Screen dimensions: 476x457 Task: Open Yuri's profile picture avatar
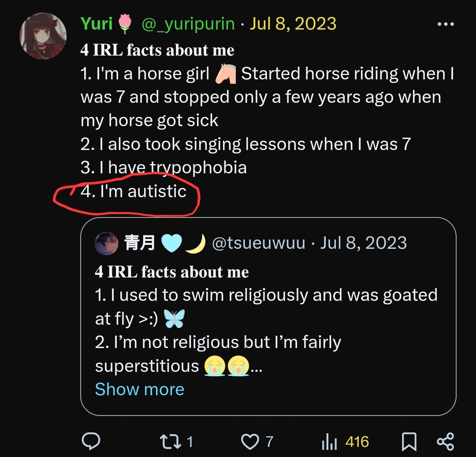tap(43, 36)
